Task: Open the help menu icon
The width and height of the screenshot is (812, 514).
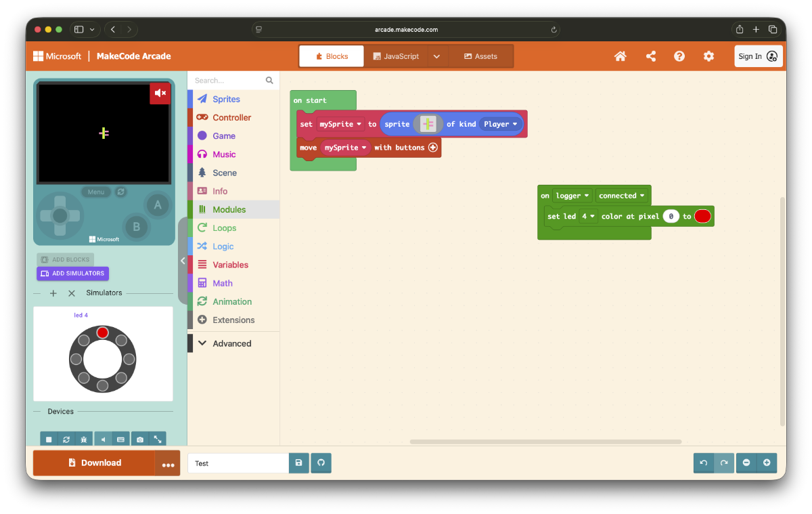Action: pyautogui.click(x=679, y=56)
